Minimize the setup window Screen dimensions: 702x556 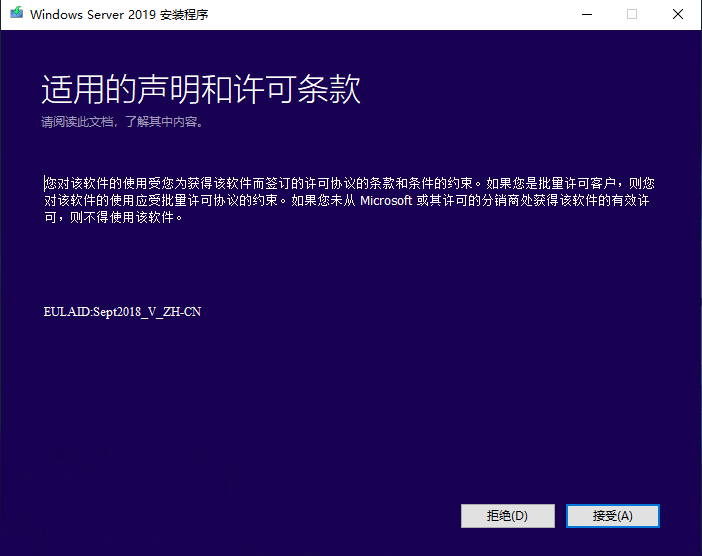[586, 14]
